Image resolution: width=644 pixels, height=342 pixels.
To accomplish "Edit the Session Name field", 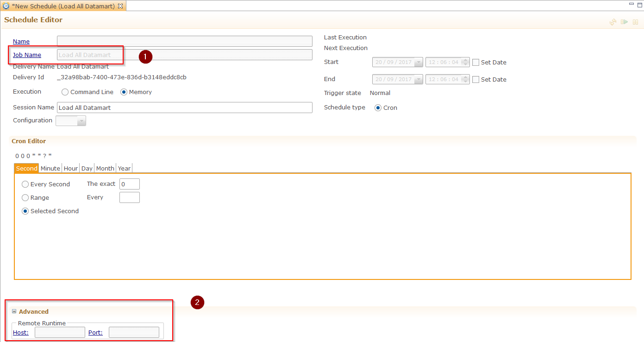I will 185,108.
